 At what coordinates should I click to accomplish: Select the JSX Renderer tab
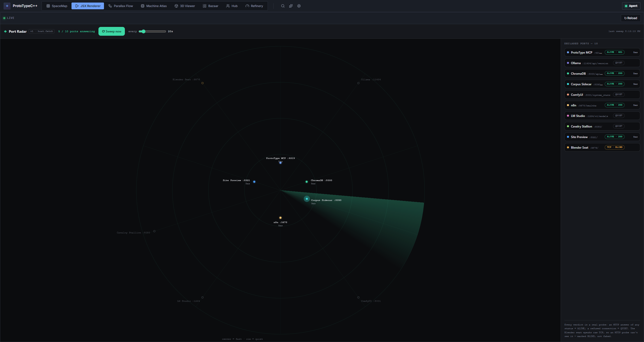coord(88,6)
